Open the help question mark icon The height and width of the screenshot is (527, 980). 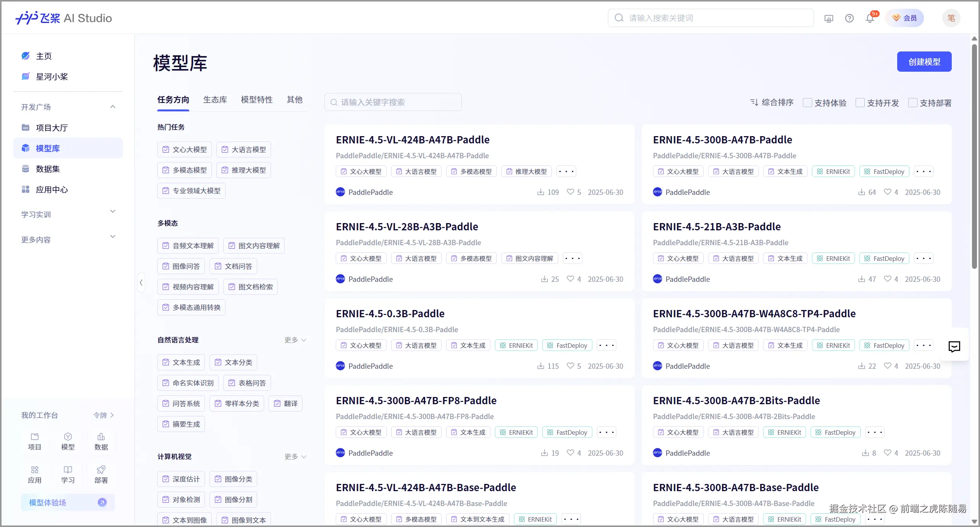click(x=849, y=18)
